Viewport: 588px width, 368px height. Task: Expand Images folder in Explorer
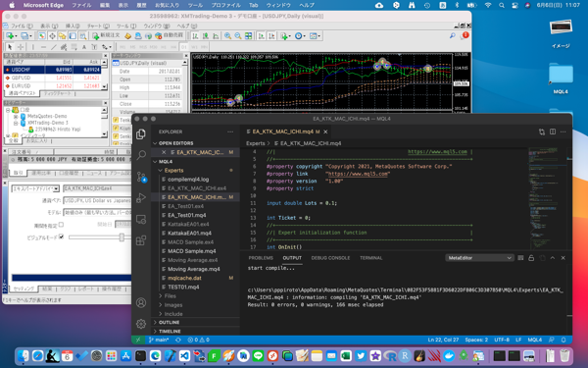(x=173, y=305)
